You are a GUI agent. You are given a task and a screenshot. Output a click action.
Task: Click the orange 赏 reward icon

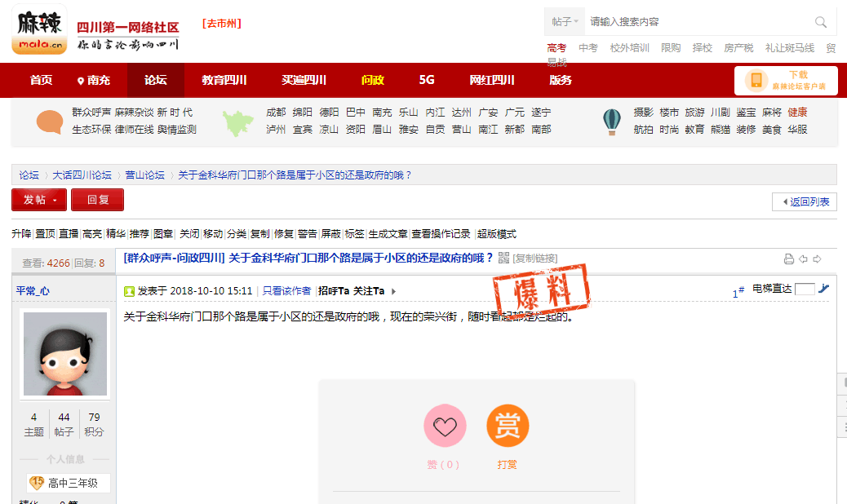[508, 426]
